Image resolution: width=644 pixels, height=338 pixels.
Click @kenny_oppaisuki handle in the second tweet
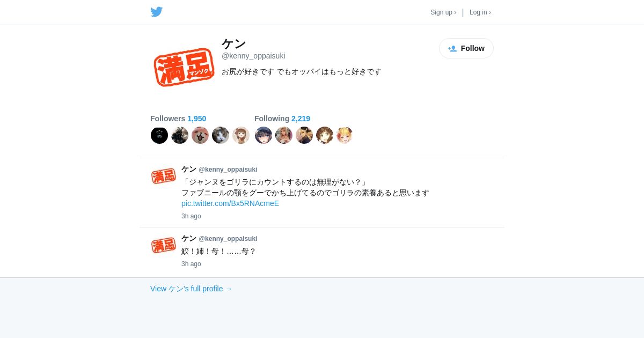coord(228,239)
